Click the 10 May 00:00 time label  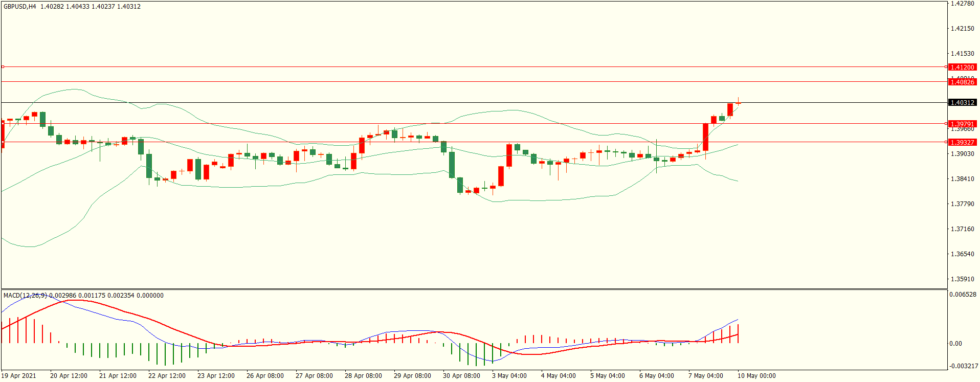pos(756,376)
